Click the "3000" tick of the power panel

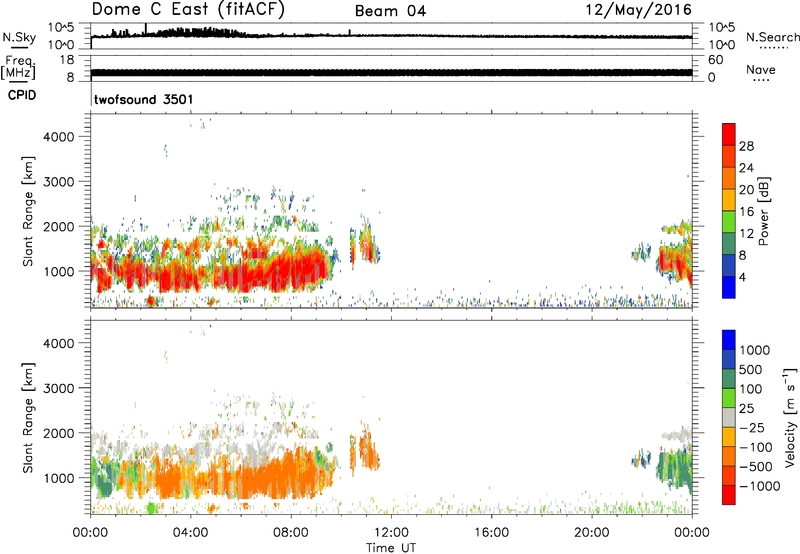pos(59,182)
